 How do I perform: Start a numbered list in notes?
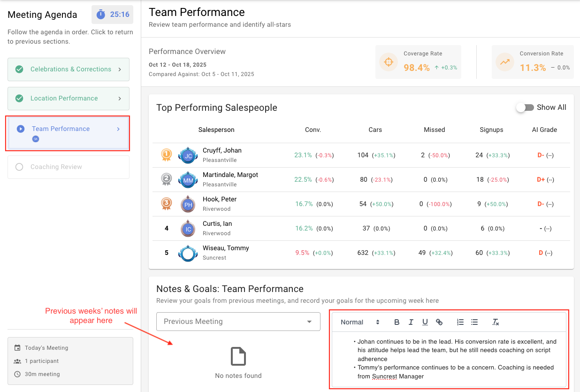coord(460,322)
